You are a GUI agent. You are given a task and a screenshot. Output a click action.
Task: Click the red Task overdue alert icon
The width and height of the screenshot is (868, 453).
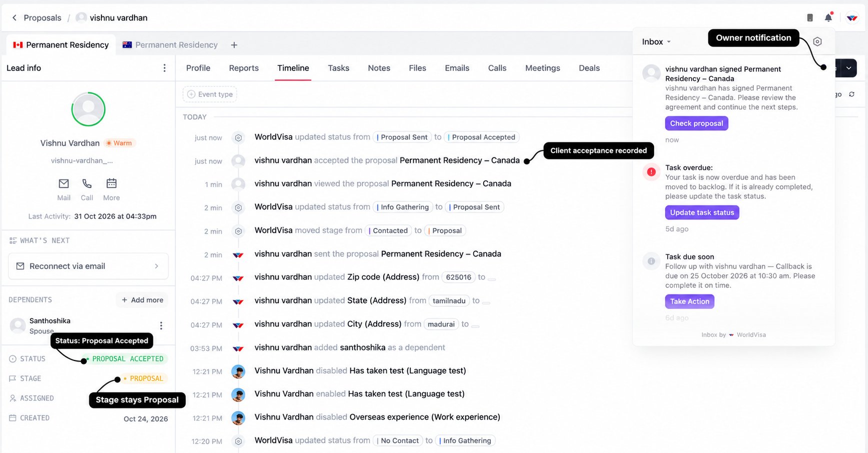[x=651, y=172]
